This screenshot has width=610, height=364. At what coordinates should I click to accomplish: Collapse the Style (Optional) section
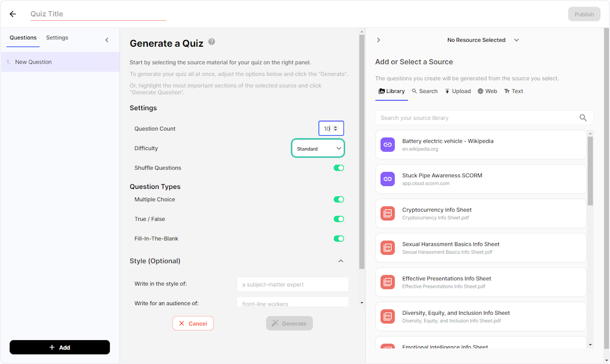point(341,260)
